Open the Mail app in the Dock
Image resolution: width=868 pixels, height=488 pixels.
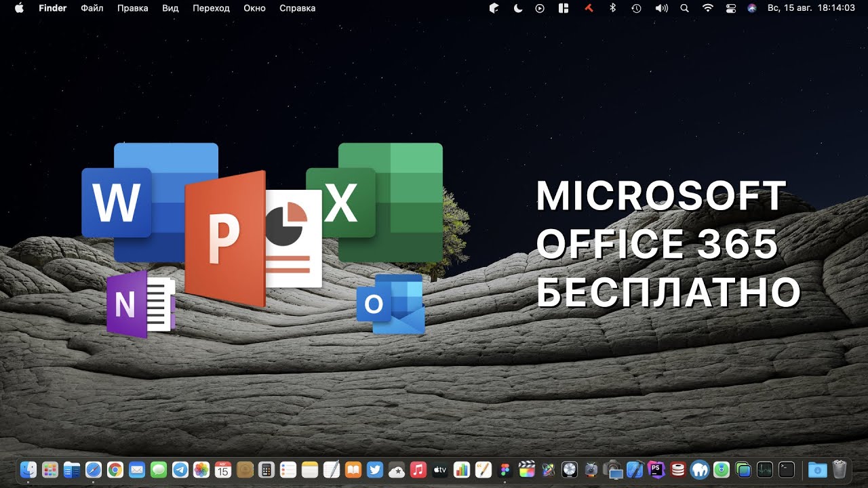136,469
